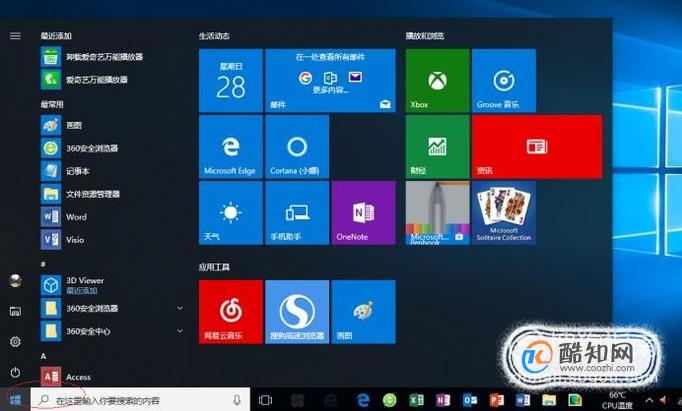Open Task View on the taskbar
Viewport: 682px width, 411px height.
pyautogui.click(x=265, y=400)
